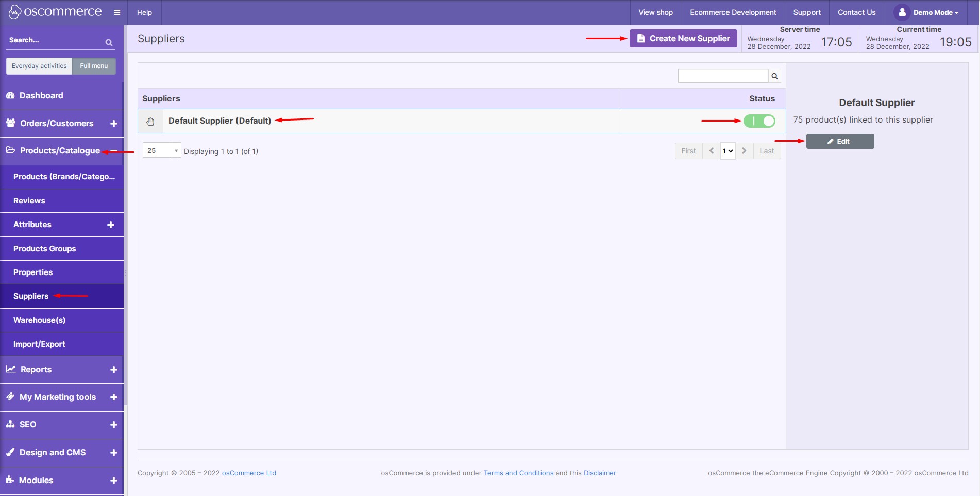Open the Help menu in top bar
This screenshot has width=980, height=496.
[144, 12]
